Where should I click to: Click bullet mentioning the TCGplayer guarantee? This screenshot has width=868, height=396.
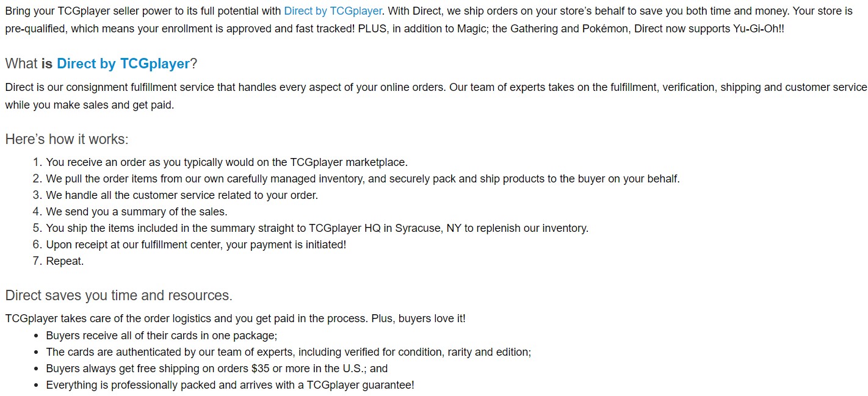pos(230,385)
